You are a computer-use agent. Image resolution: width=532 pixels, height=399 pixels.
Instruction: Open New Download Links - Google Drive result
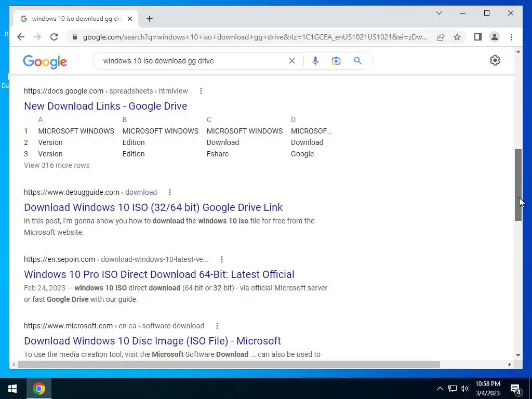[105, 106]
